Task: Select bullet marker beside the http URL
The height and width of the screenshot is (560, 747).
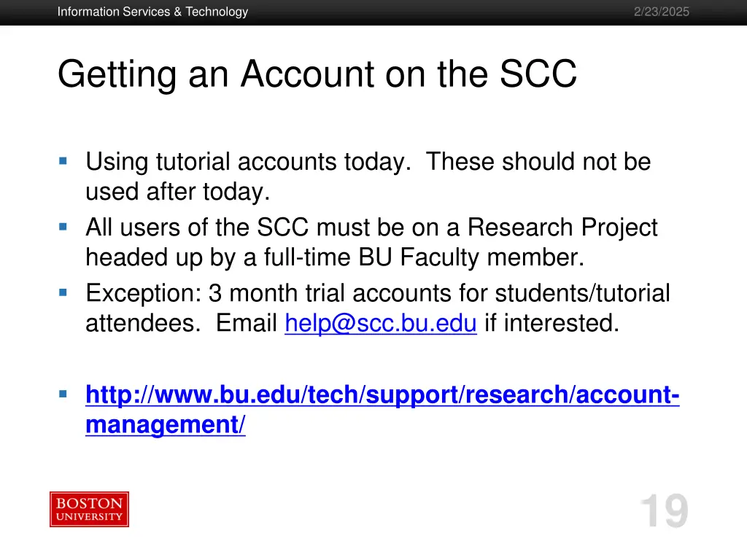Action: point(63,394)
